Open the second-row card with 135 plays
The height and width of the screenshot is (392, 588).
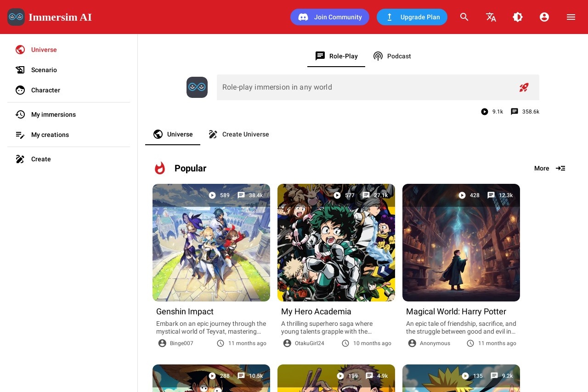[x=461, y=378]
